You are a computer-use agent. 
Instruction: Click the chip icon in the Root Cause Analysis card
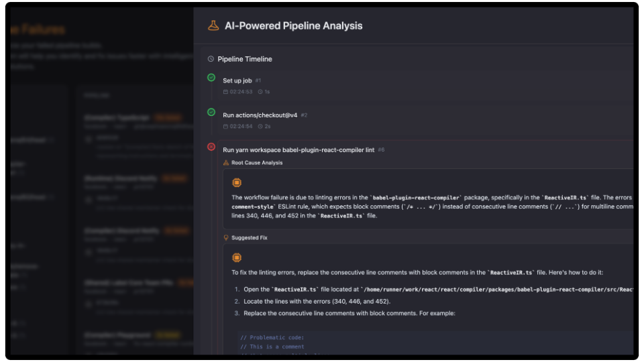pos(236,182)
